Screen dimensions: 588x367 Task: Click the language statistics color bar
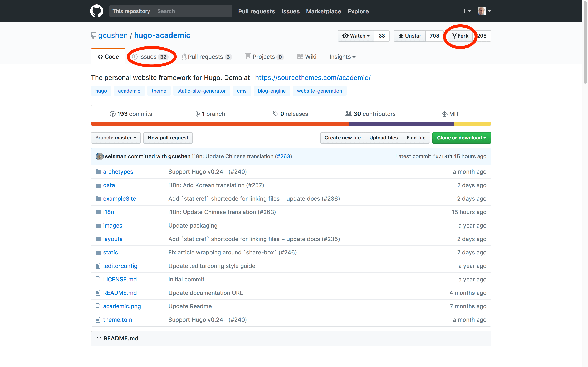291,124
